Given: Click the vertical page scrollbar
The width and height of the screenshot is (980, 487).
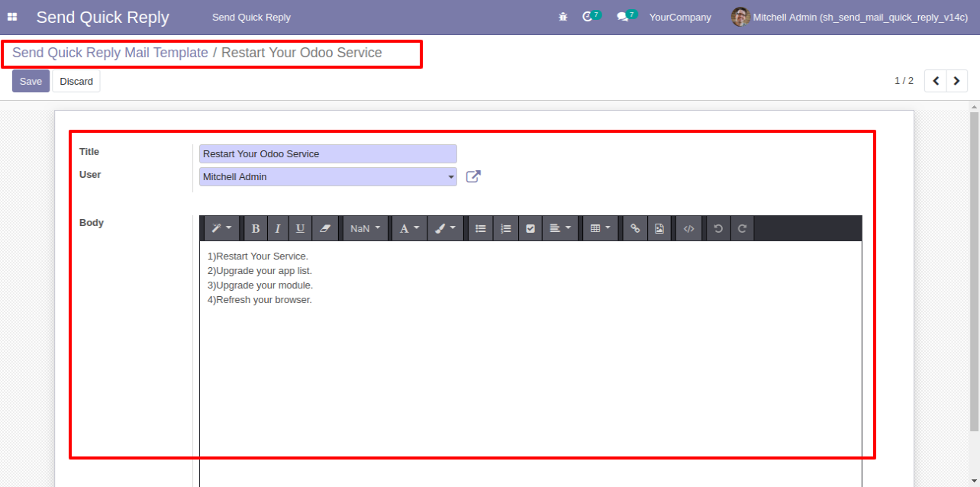Looking at the screenshot, I should click(974, 271).
